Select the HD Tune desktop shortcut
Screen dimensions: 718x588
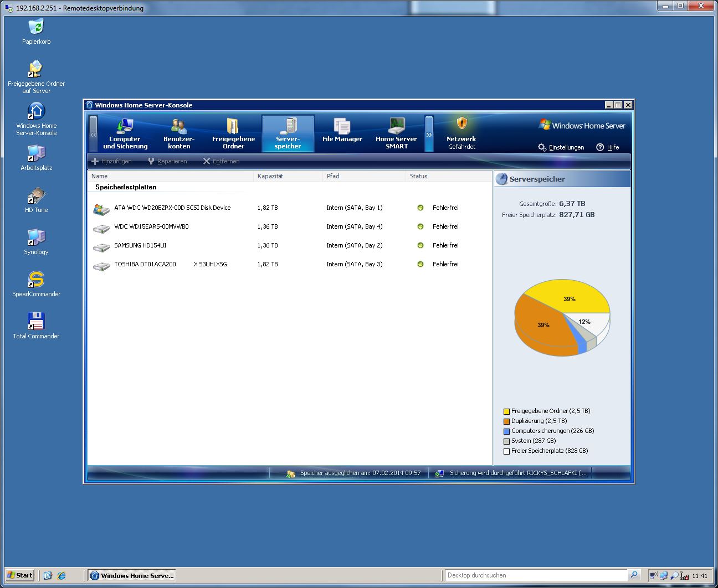pos(36,199)
